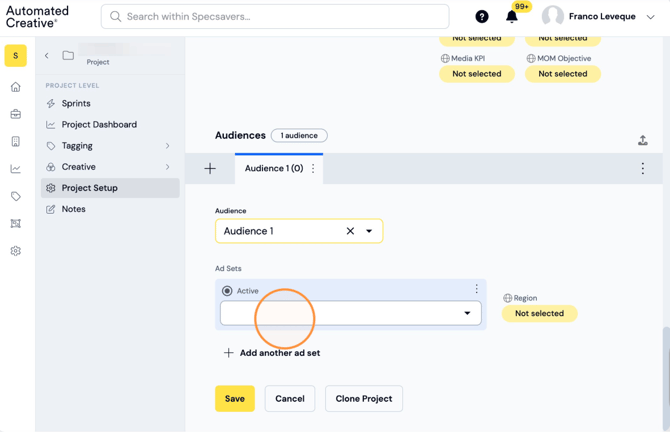Open Sprints in project menu

tap(110, 103)
